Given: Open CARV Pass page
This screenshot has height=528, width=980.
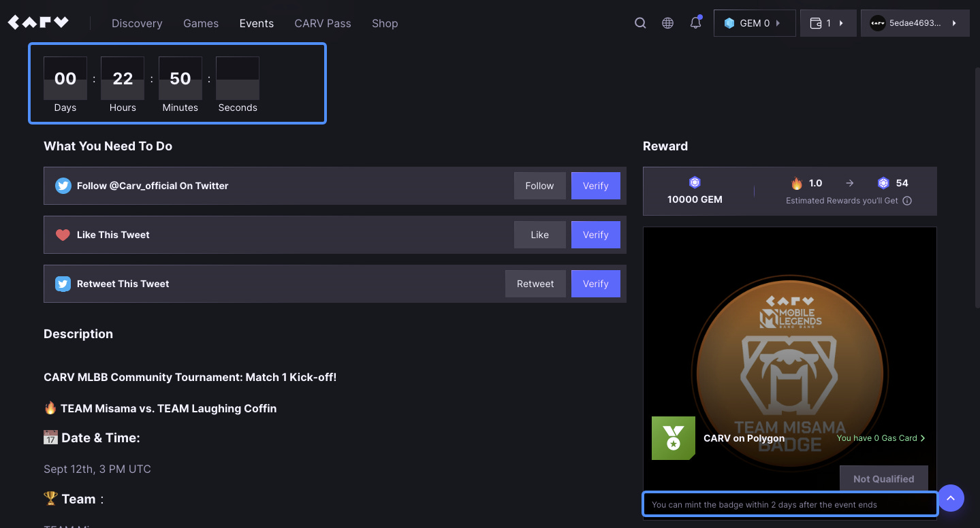Looking at the screenshot, I should 323,23.
